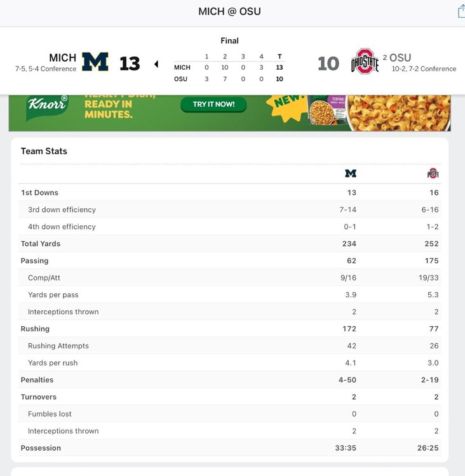Click the Ohio State logo beside score 10

pos(365,62)
